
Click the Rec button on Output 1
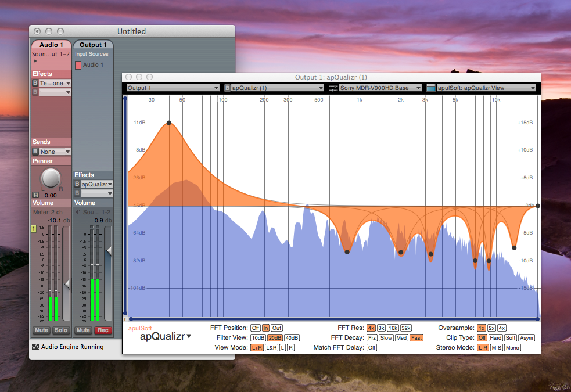tap(103, 330)
